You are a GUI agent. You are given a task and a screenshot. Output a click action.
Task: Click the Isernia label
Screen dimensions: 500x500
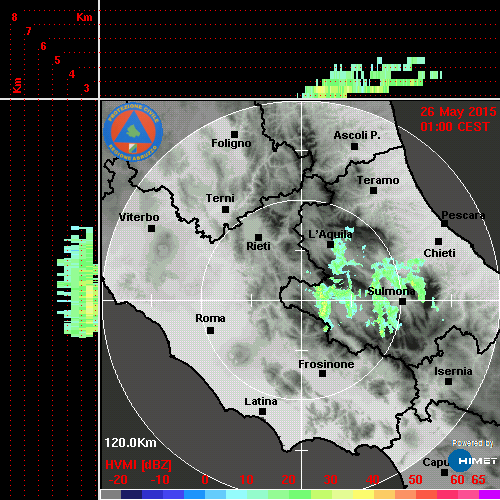coord(453,371)
